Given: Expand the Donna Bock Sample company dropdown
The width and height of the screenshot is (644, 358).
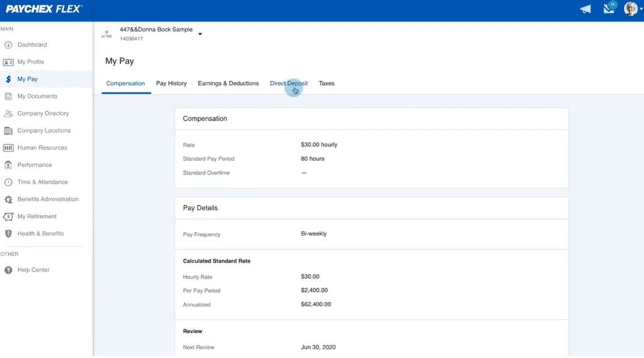Looking at the screenshot, I should pyautogui.click(x=200, y=34).
